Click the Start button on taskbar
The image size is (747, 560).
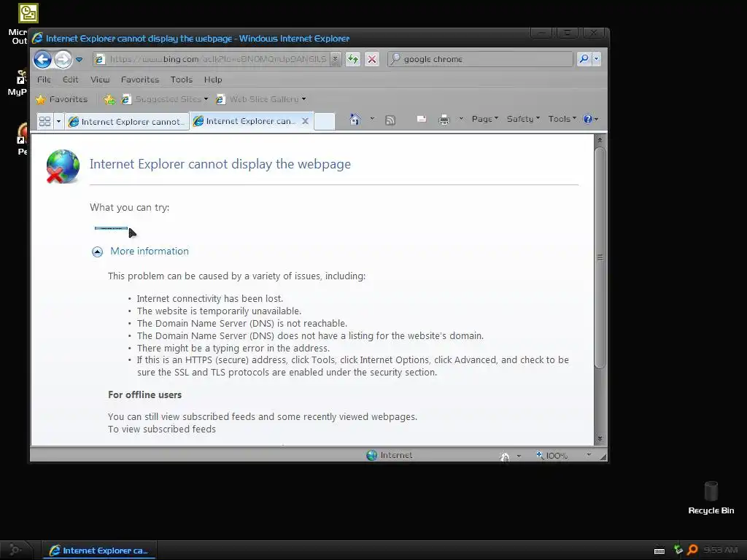coord(15,550)
